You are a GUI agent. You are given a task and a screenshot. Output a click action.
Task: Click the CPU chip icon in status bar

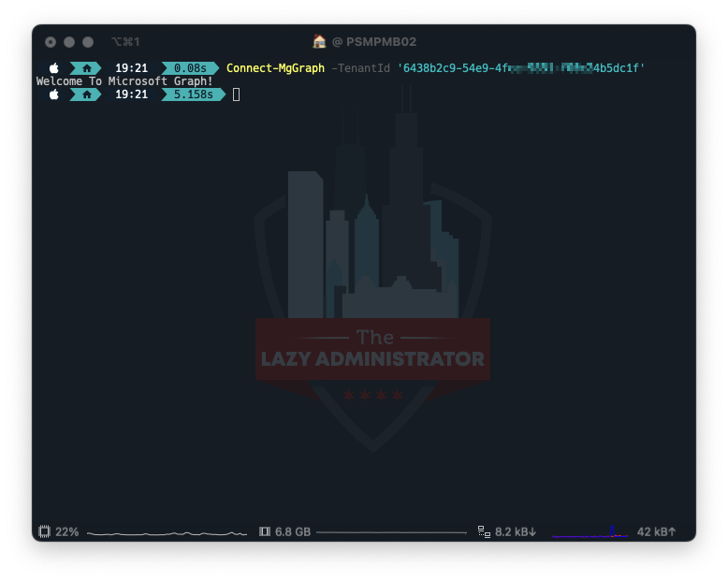[x=44, y=531]
